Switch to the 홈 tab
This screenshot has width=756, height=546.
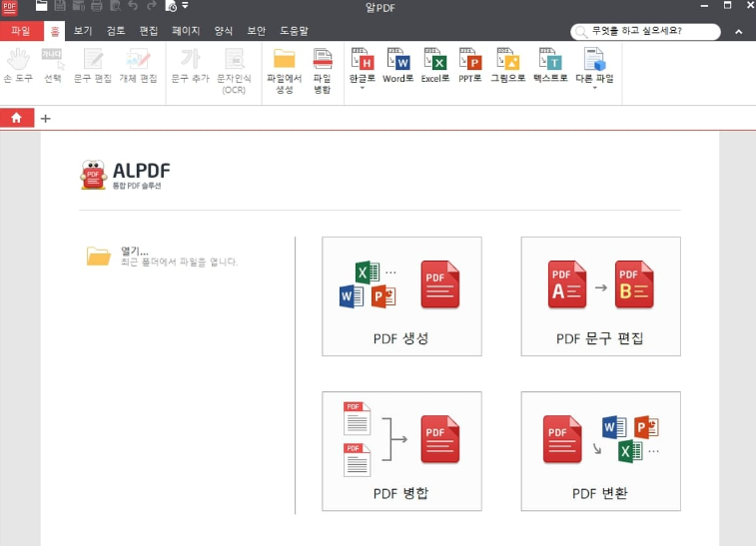point(55,31)
